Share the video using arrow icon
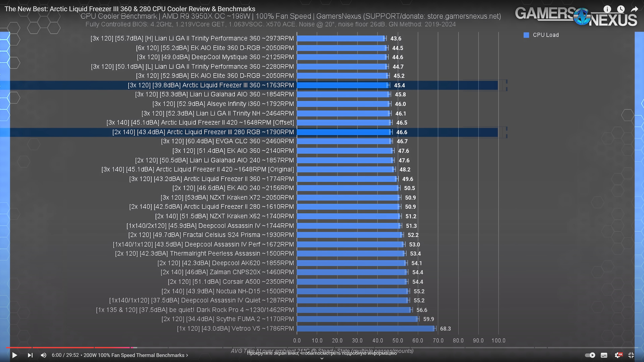Screen dimensions: 644x362 point(634,9)
